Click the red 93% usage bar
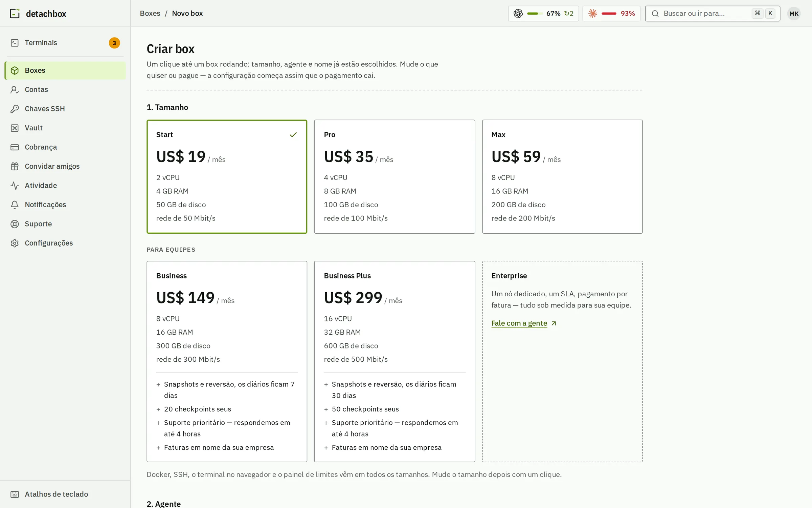Viewport: 812px width, 508px height. coord(609,14)
